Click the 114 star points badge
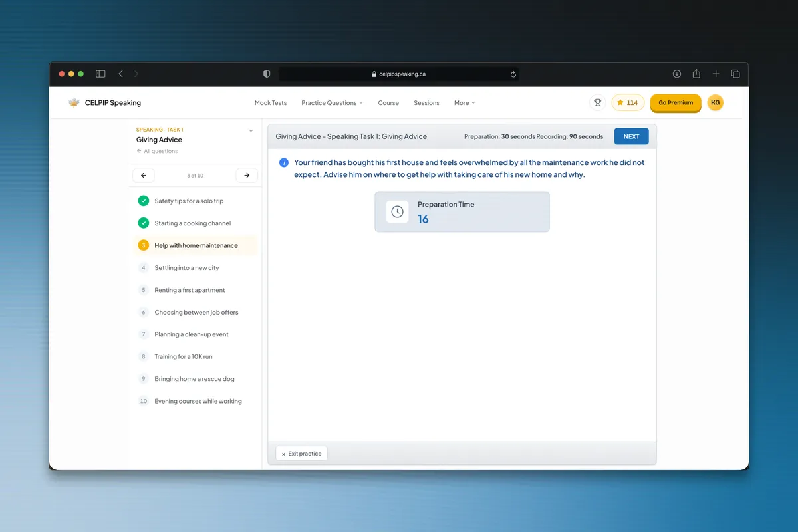Image resolution: width=798 pixels, height=532 pixels. (628, 103)
